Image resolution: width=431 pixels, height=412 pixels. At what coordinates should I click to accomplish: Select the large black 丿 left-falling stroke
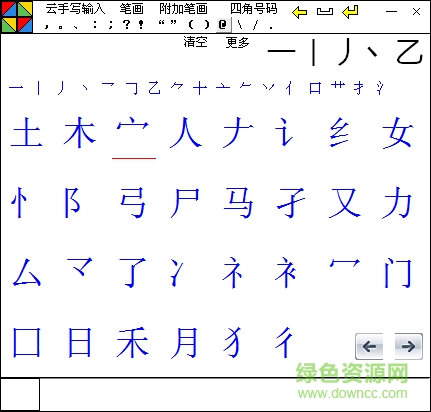pyautogui.click(x=345, y=52)
